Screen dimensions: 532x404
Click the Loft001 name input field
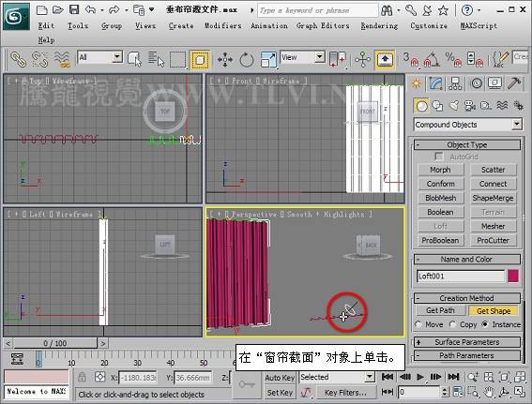461,277
